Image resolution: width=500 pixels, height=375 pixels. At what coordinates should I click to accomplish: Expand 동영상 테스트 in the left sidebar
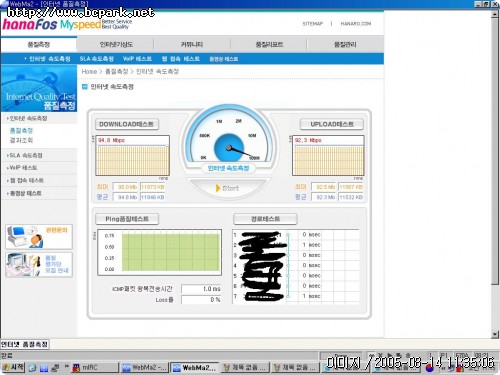click(x=26, y=193)
